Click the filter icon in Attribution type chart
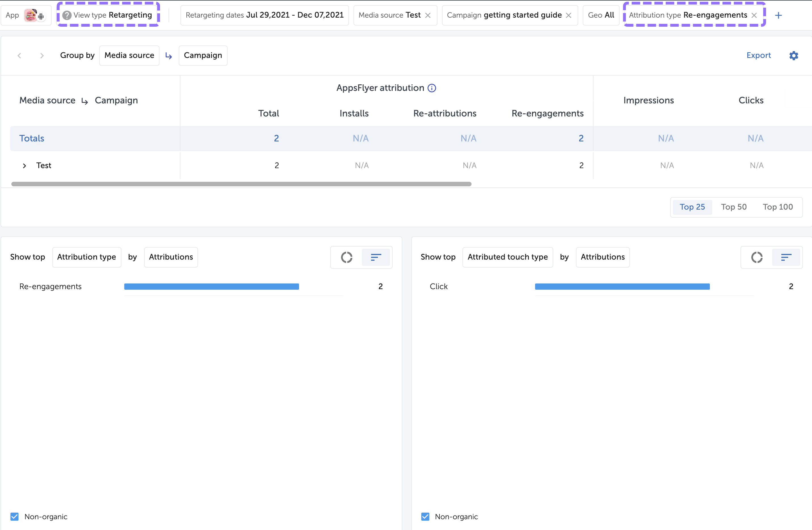Screen dimensions: 812x530 tap(376, 257)
